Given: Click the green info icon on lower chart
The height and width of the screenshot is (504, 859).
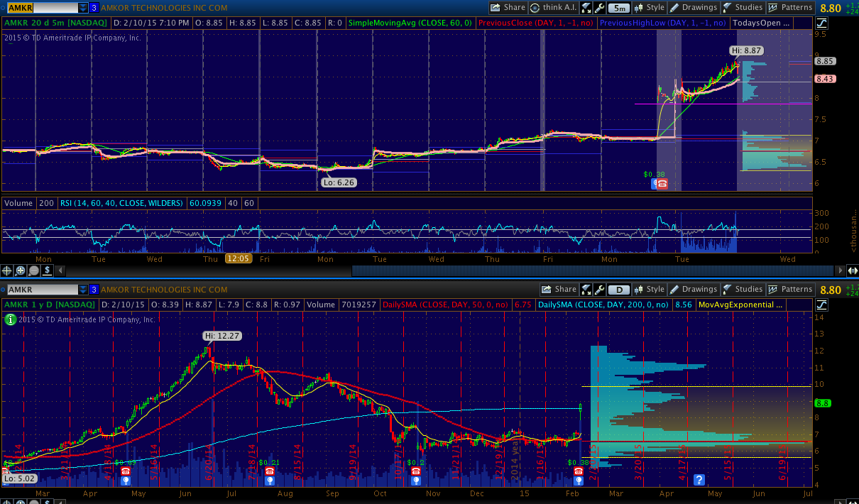Looking at the screenshot, I should 10,319.
